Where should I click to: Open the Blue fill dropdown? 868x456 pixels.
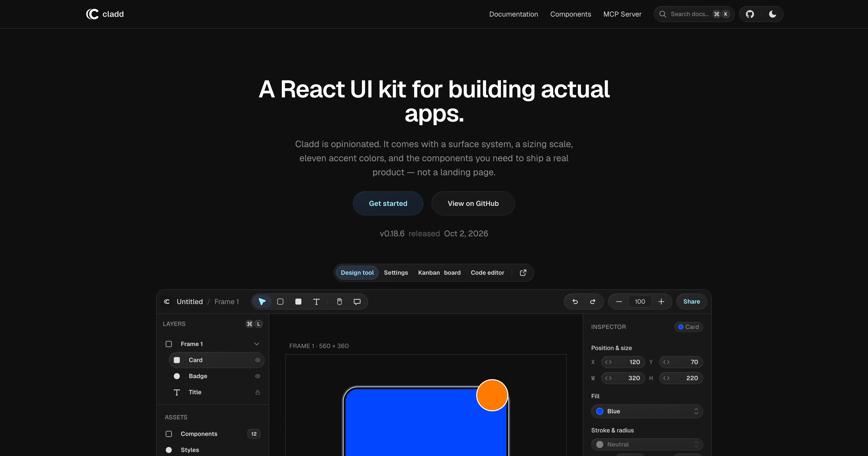click(647, 411)
